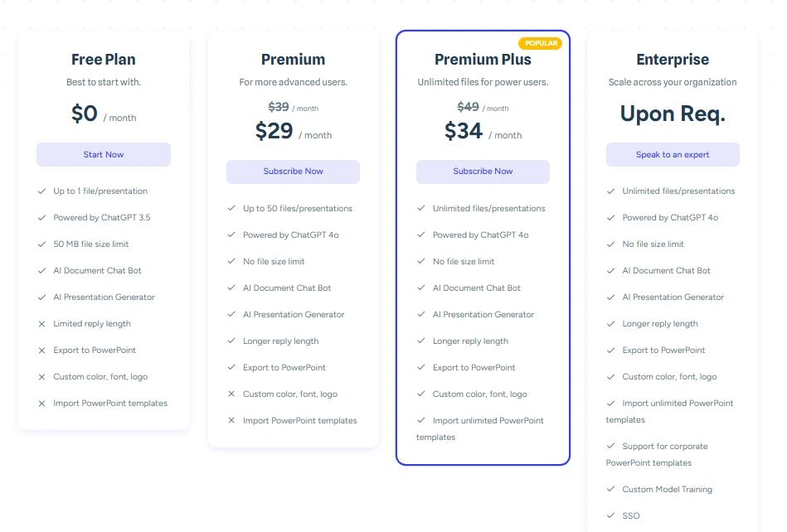Click the yellow POPULAR badge
The image size is (787, 532).
541,43
